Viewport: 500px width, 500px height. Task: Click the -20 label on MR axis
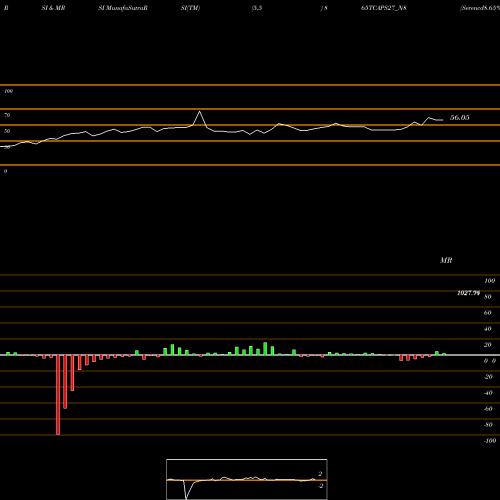(x=488, y=377)
